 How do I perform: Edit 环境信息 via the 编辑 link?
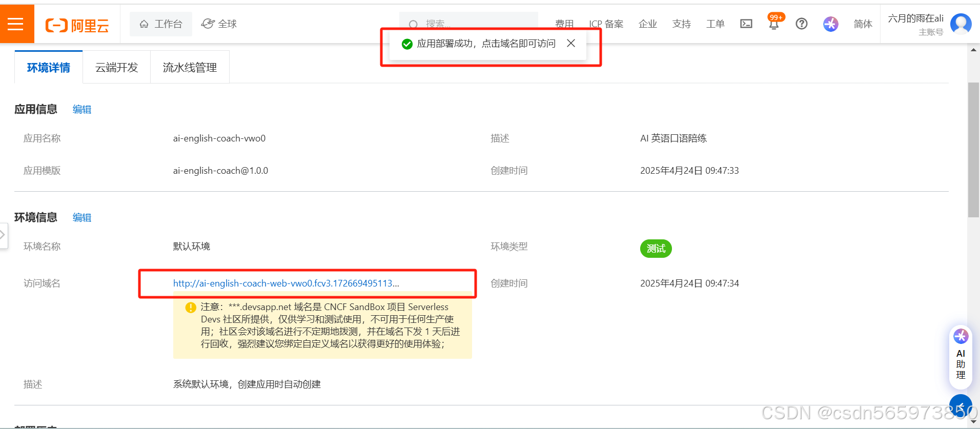coord(82,217)
